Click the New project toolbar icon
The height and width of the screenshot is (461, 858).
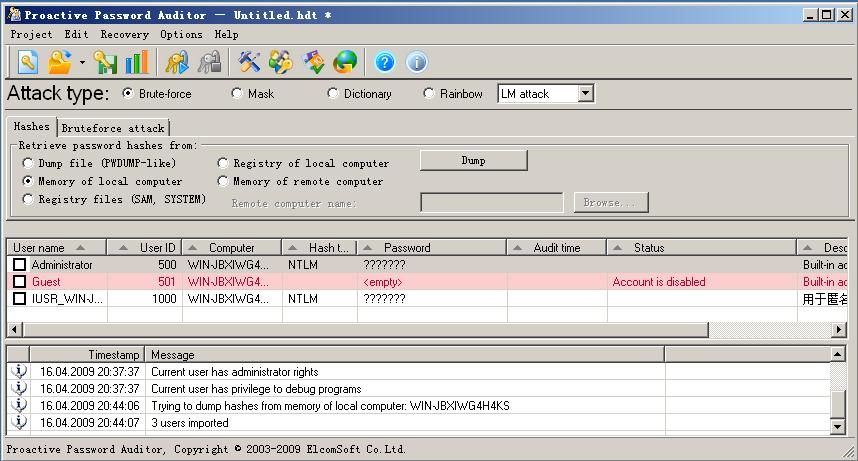click(x=27, y=62)
